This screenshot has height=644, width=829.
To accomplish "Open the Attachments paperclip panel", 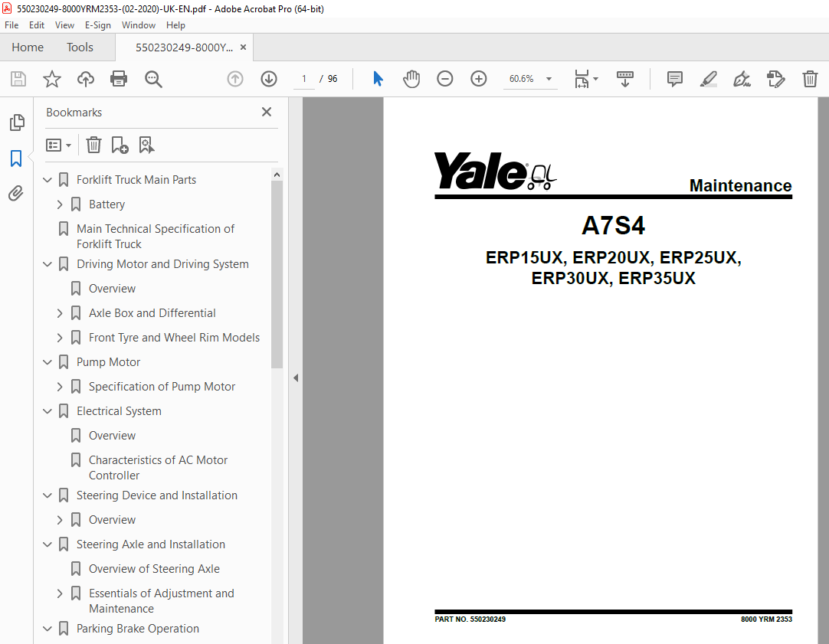I will click(x=16, y=194).
